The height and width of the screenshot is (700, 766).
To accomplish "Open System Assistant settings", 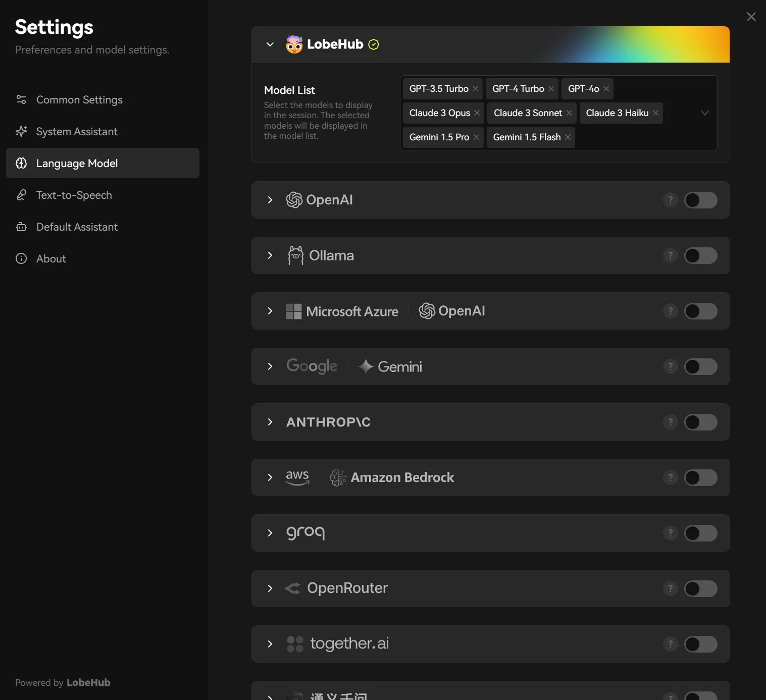I will pos(103,131).
